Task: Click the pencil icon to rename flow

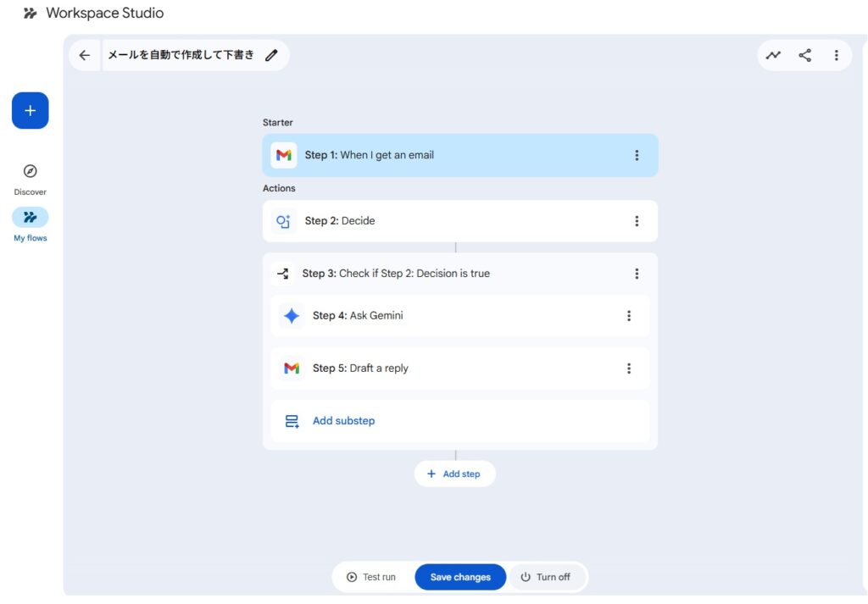Action: (x=271, y=56)
